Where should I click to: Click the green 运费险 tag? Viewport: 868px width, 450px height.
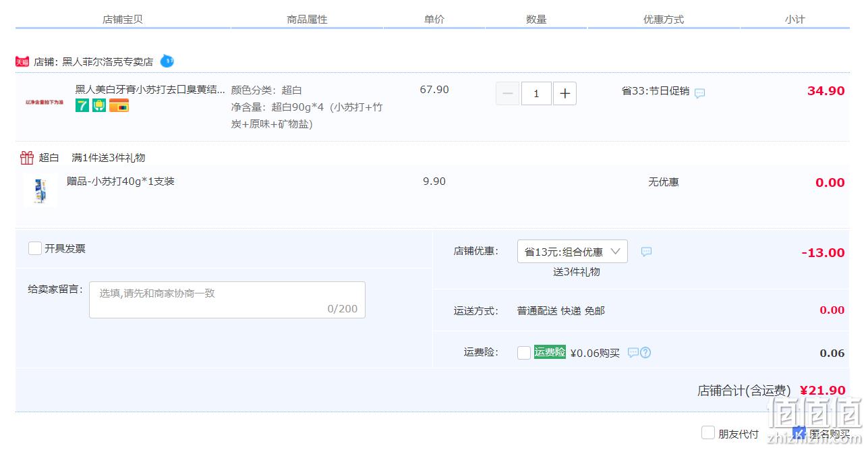point(550,351)
